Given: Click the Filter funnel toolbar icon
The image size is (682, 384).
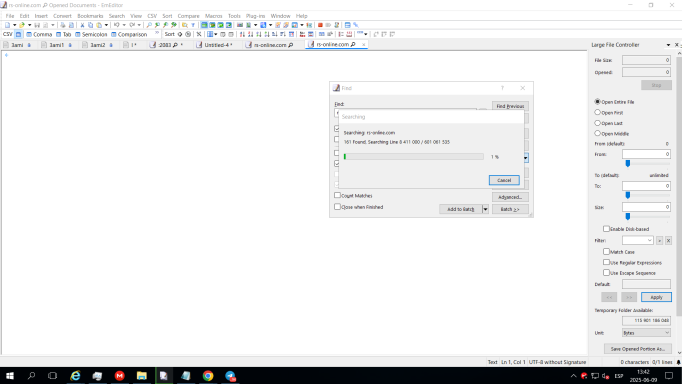Looking at the screenshot, I should (193, 25).
